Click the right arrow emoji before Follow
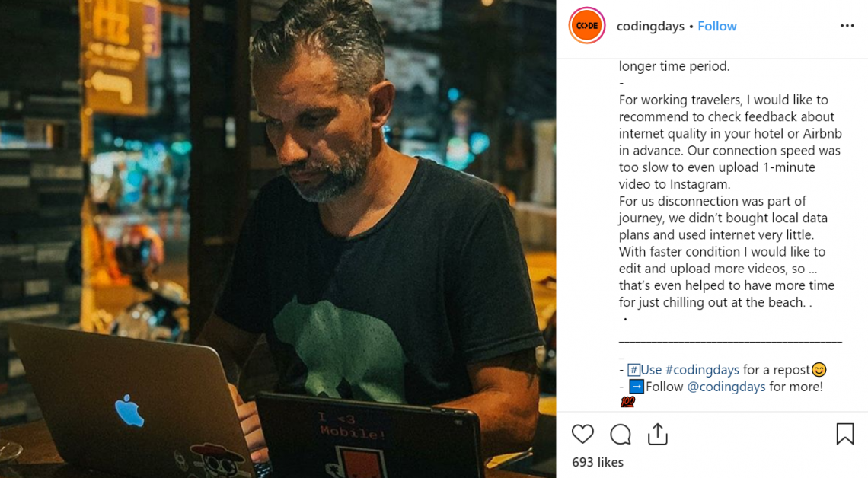The image size is (868, 478). point(637,387)
